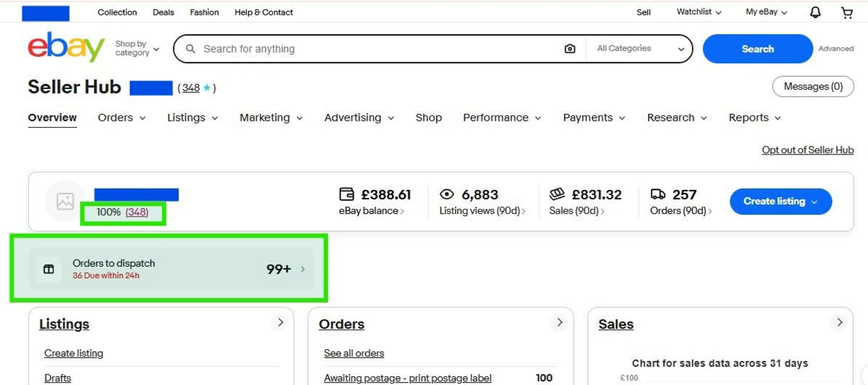This screenshot has height=385, width=868.
Task: Open the Deals link
Action: 163,12
